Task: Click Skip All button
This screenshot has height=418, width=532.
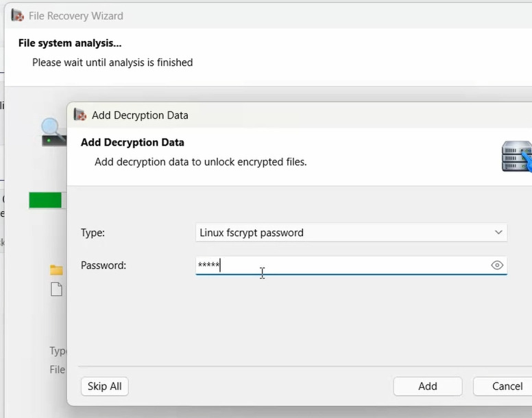Action: pyautogui.click(x=104, y=386)
